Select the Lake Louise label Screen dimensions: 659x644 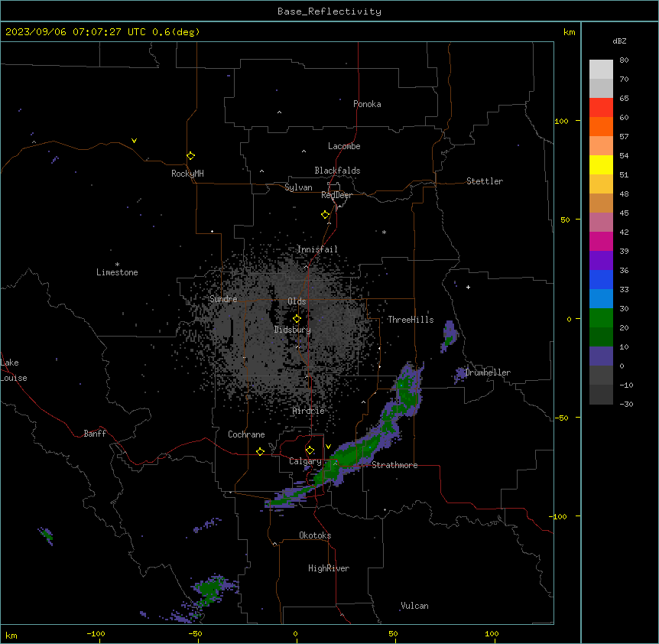click(x=12, y=370)
